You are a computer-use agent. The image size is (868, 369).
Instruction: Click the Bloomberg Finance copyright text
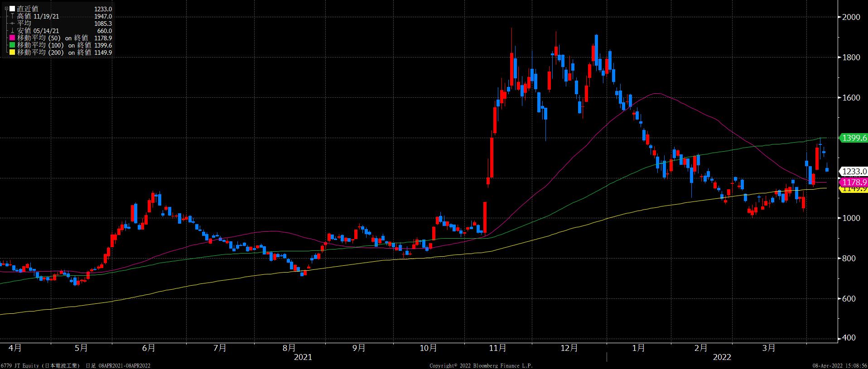(481, 365)
